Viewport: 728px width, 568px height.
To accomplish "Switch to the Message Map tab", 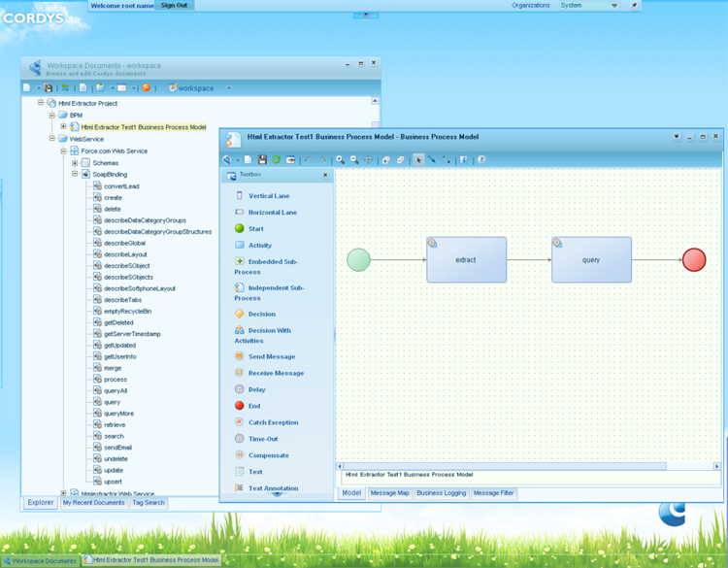I will pos(389,493).
